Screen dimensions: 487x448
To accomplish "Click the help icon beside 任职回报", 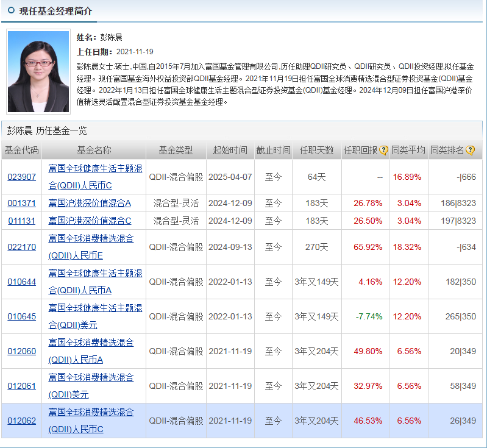I will (x=383, y=151).
